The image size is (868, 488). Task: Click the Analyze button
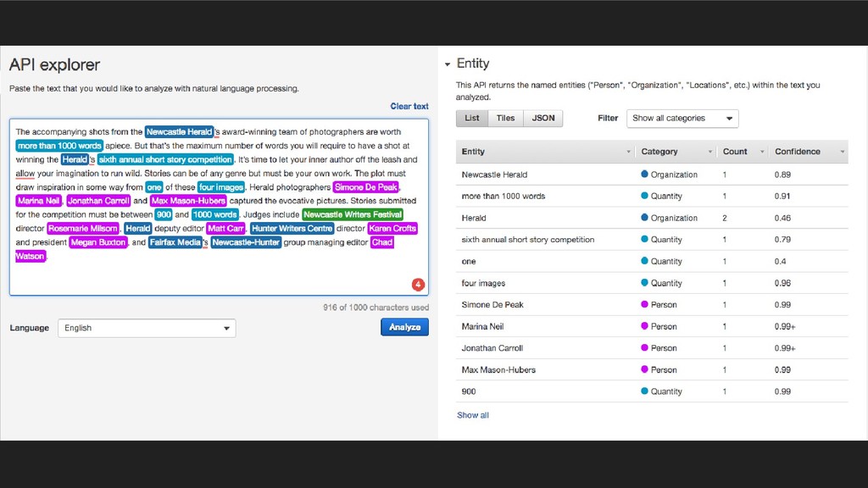click(404, 327)
